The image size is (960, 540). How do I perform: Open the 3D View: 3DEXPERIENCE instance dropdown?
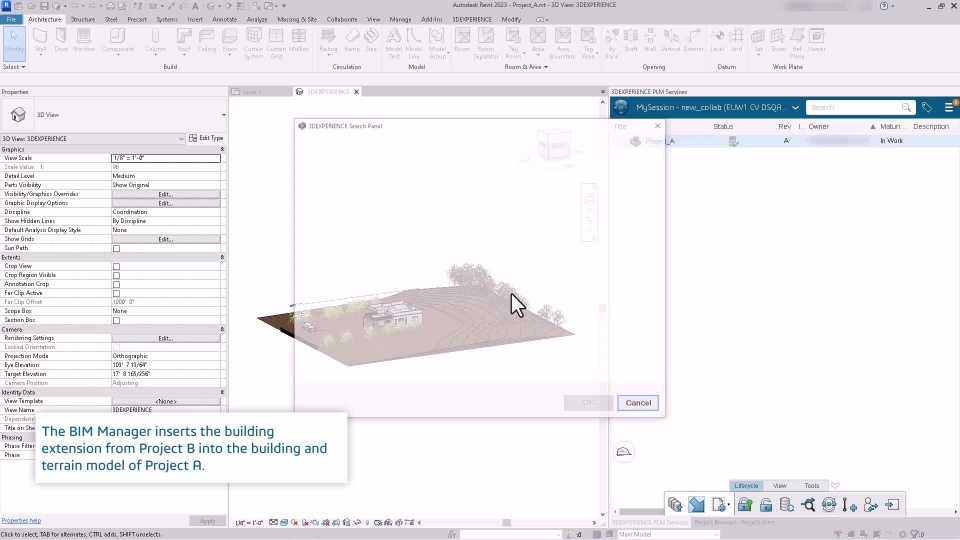(181, 138)
